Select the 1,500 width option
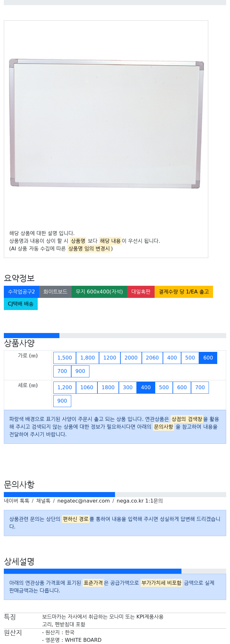The image size is (230, 644). [x=65, y=358]
